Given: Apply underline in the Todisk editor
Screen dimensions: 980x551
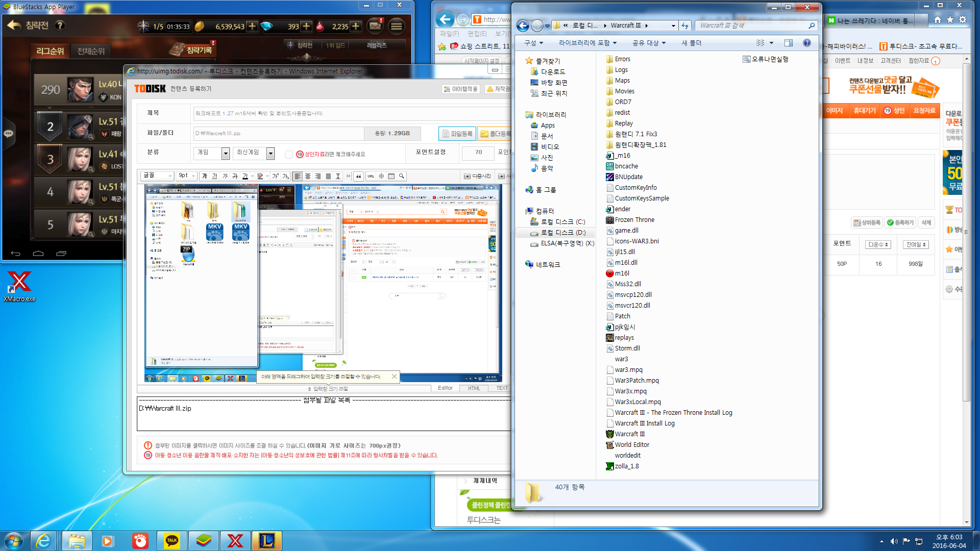Looking at the screenshot, I should 215,176.
